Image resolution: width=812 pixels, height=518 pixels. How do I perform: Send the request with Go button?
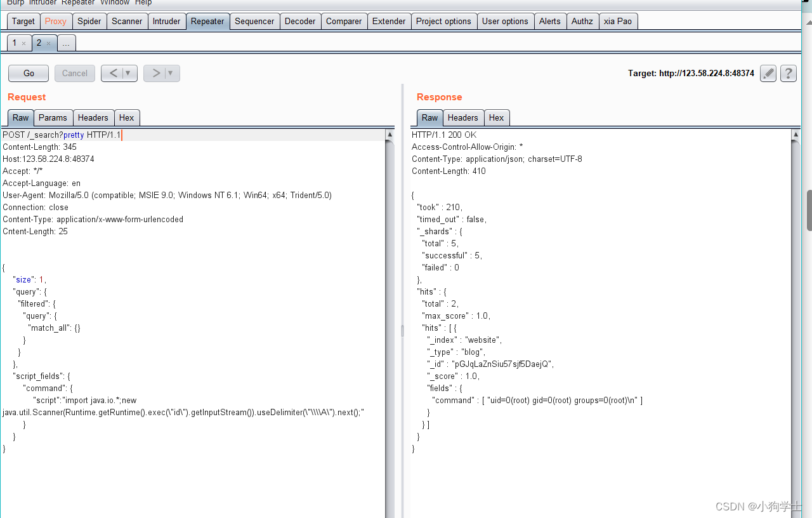click(29, 73)
